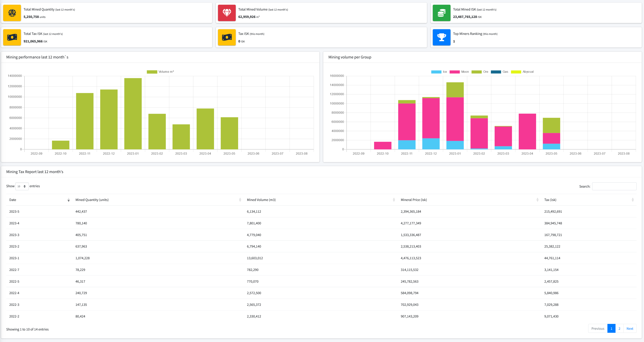Toggle Gas series in group chart legend
Image resolution: width=644 pixels, height=342 pixels.
click(x=500, y=72)
